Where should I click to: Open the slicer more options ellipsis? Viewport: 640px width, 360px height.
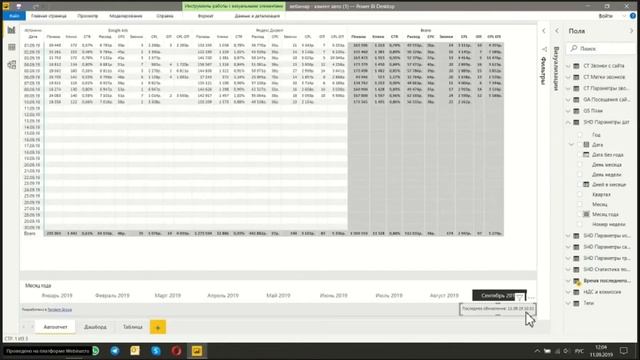531,298
